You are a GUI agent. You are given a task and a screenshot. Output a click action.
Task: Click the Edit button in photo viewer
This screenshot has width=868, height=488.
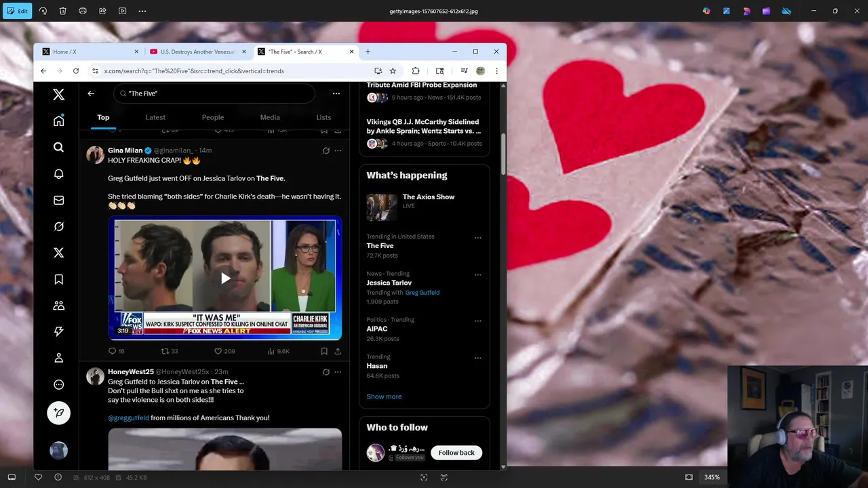point(17,11)
